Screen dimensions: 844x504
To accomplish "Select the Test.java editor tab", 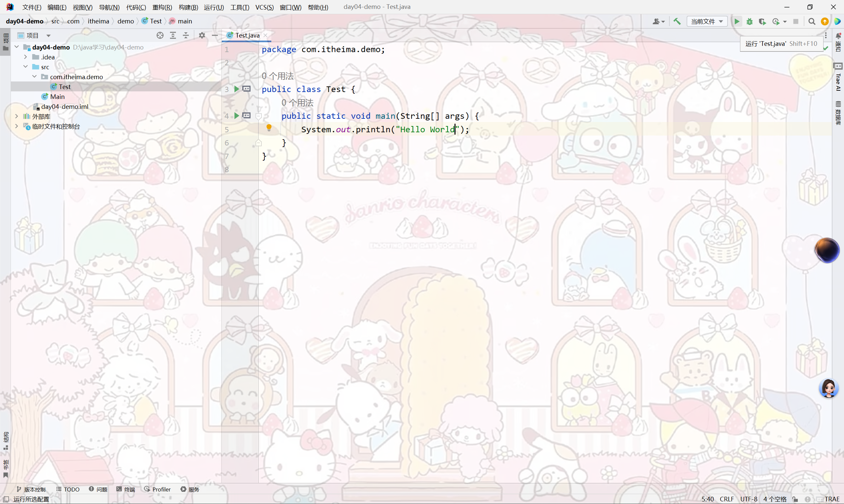I will (x=247, y=35).
